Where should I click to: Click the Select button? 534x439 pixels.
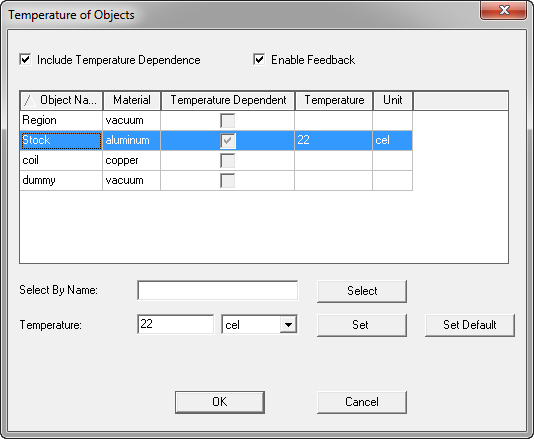[362, 291]
